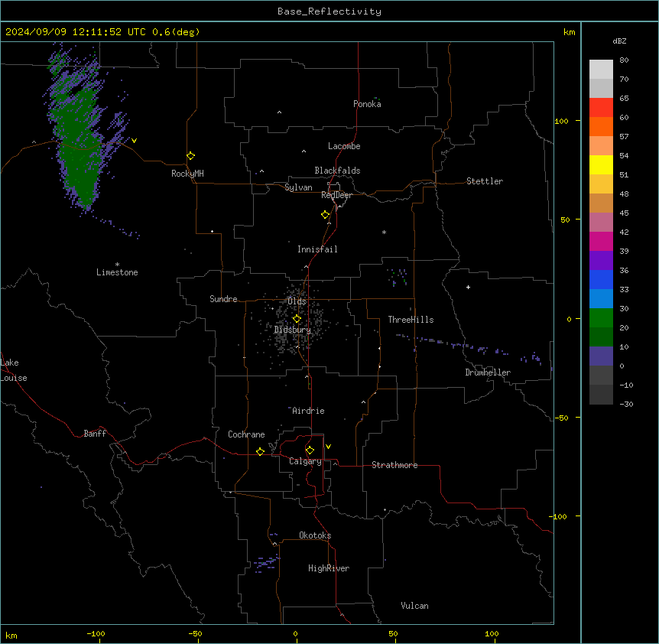The width and height of the screenshot is (659, 644).
Task: Click the red 65 dBZ color swatch
Action: tap(601, 107)
